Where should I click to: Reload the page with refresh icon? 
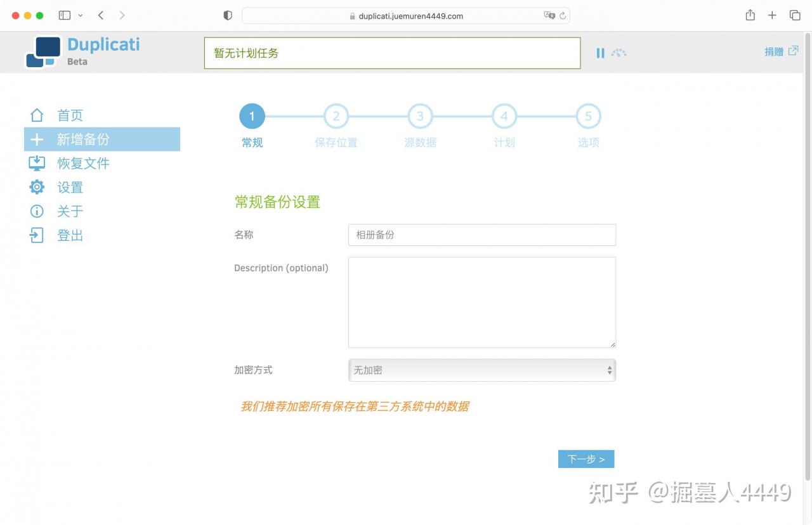[563, 16]
